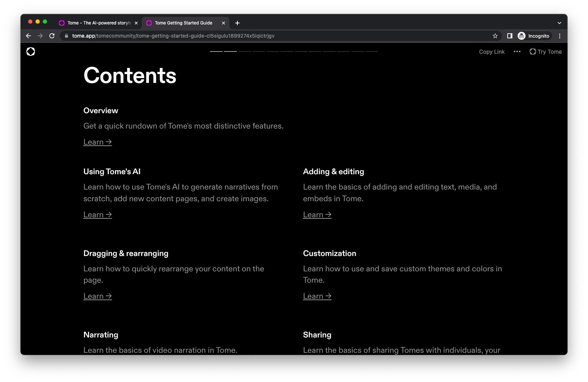Reload the page with the refresh icon
Screen dimensions: 588x382
click(x=52, y=36)
